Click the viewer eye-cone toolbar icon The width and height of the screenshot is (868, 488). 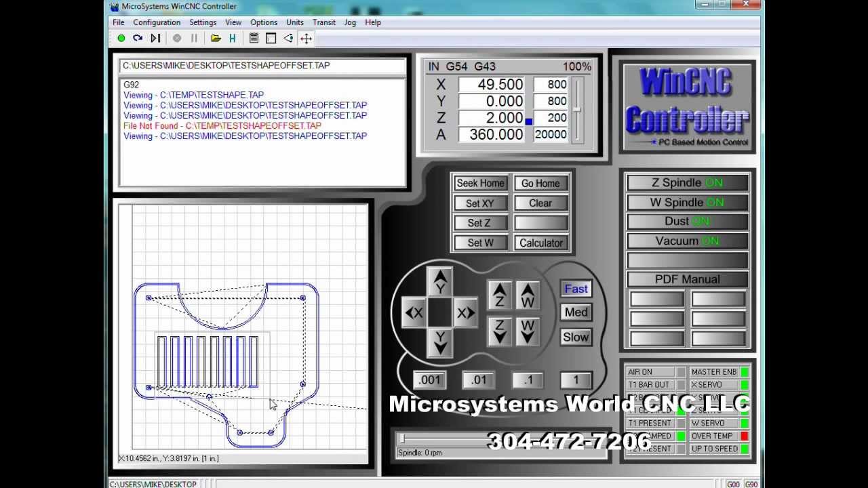[x=288, y=39]
